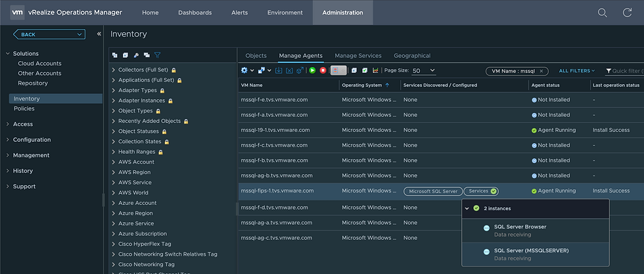Collapse the left navigation panel with double-chevron
This screenshot has height=274, width=644.
tap(99, 34)
